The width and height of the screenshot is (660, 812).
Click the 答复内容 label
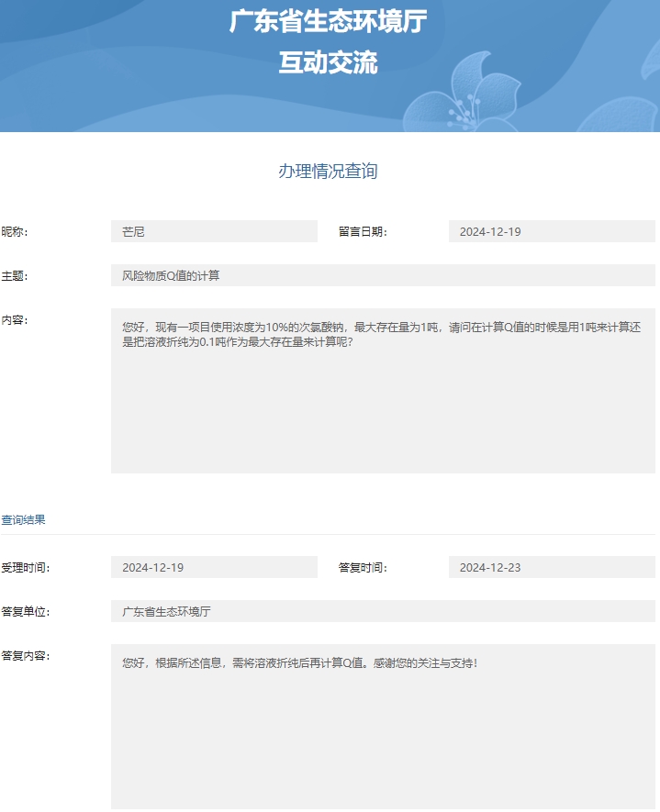pos(25,656)
